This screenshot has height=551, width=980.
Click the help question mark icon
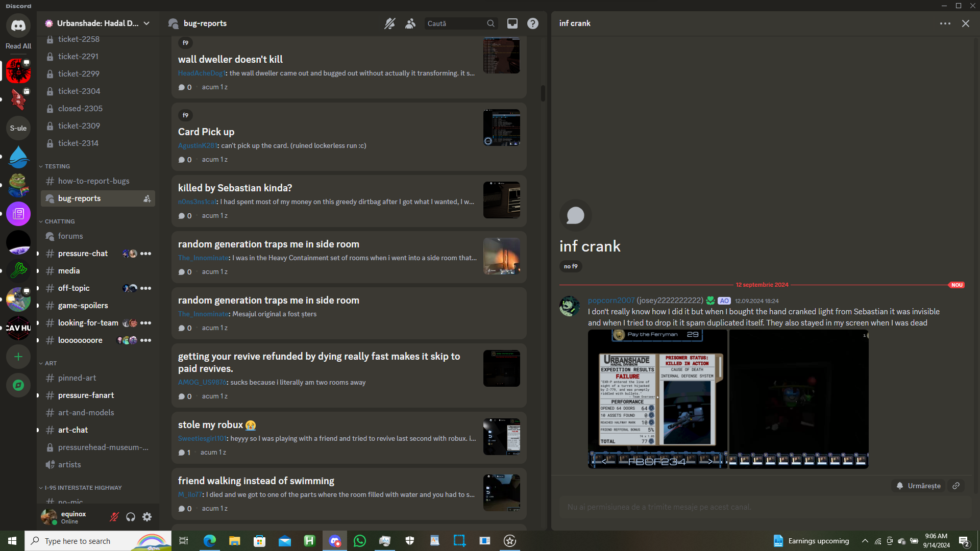533,23
